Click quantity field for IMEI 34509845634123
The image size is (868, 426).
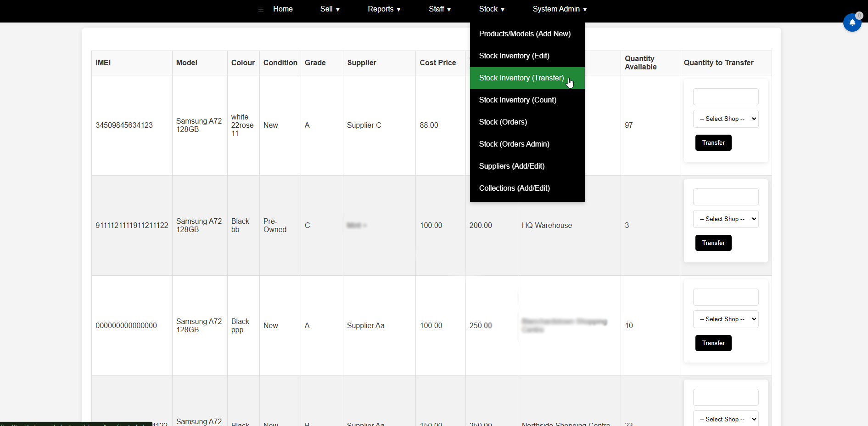pos(726,97)
